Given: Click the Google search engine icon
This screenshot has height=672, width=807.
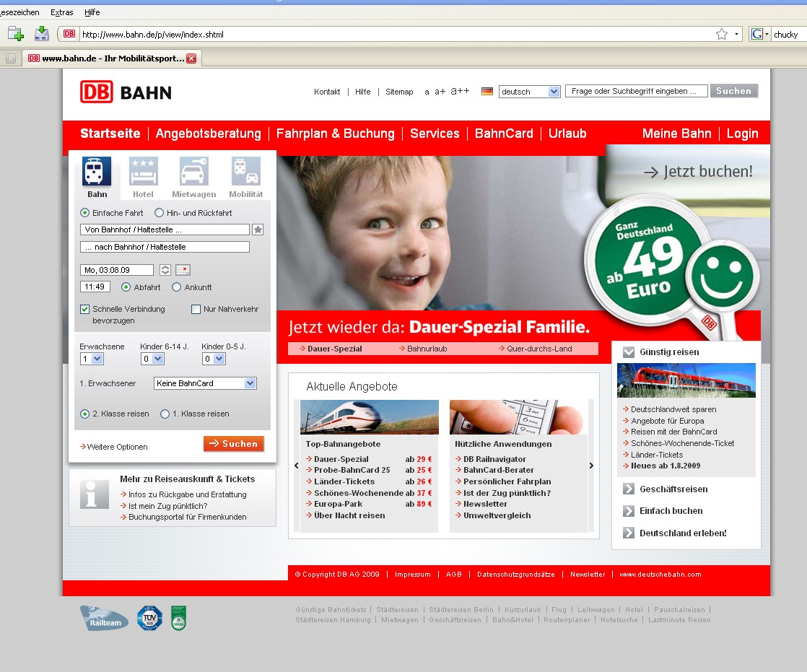Looking at the screenshot, I should (x=757, y=34).
